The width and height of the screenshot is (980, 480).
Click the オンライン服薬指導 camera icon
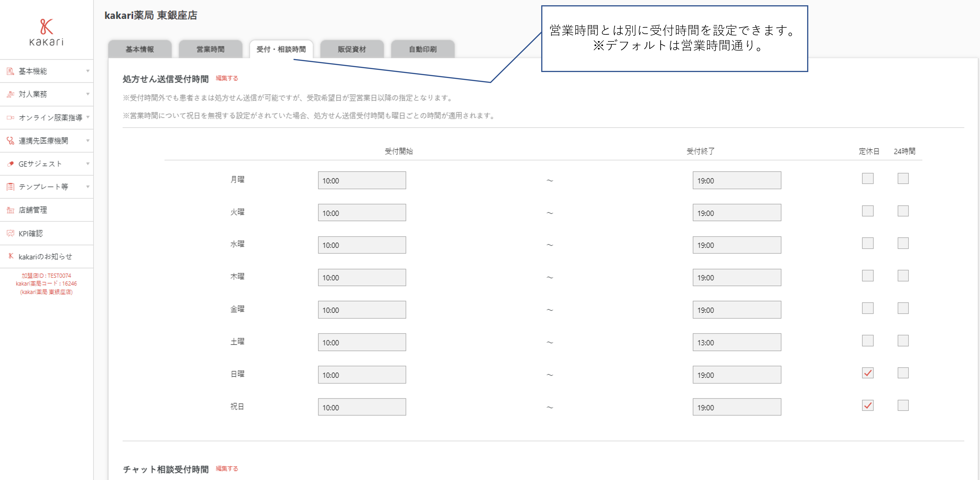click(x=10, y=118)
